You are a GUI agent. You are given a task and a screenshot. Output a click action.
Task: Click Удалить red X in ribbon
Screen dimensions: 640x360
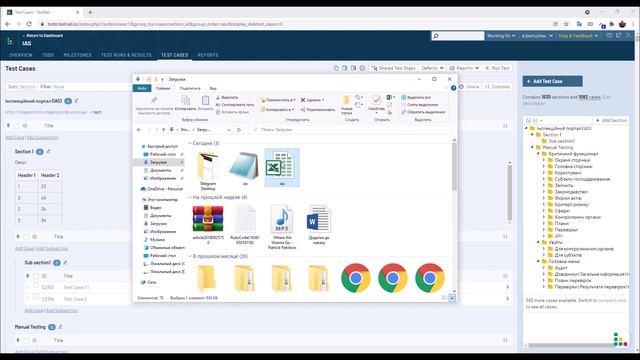point(303,100)
